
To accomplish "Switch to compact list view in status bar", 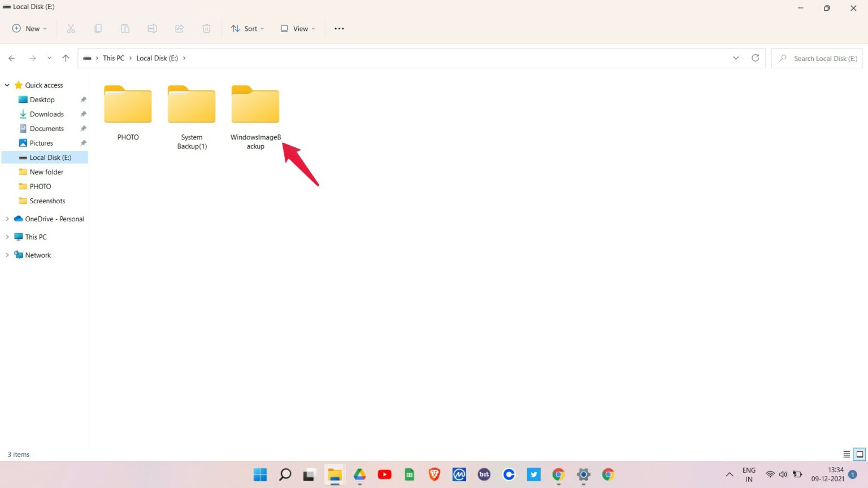I will point(846,454).
